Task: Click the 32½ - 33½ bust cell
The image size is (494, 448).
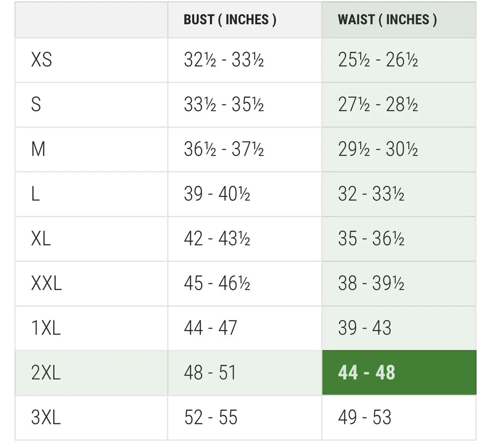Action: click(224, 60)
